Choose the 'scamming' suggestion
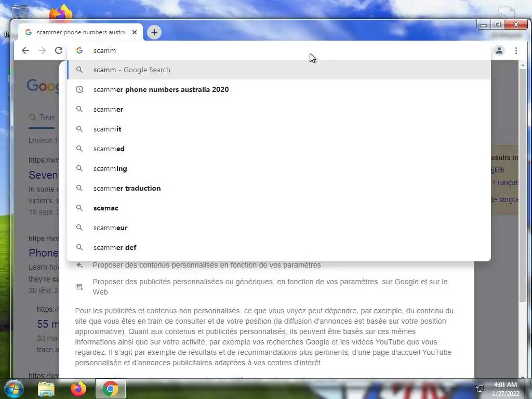This screenshot has width=532, height=399. [279, 168]
